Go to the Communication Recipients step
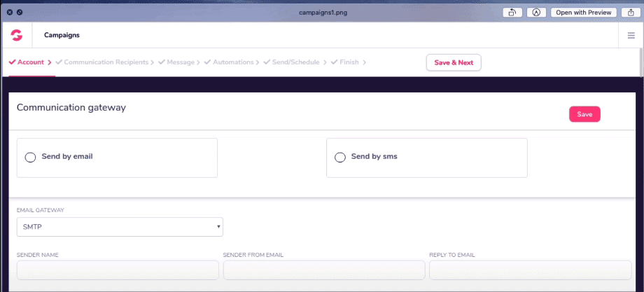644x292 pixels. tap(106, 62)
